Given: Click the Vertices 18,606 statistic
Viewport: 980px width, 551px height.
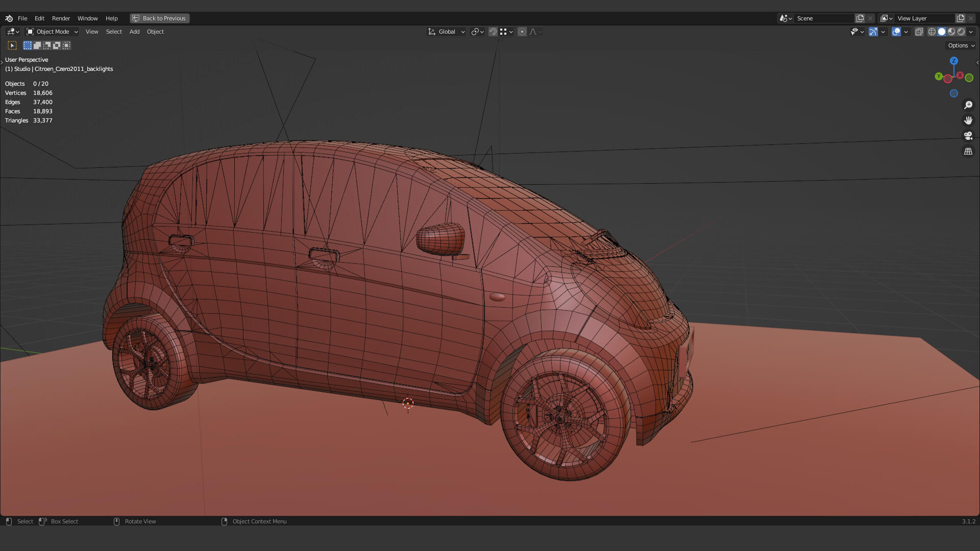Looking at the screenshot, I should (29, 93).
